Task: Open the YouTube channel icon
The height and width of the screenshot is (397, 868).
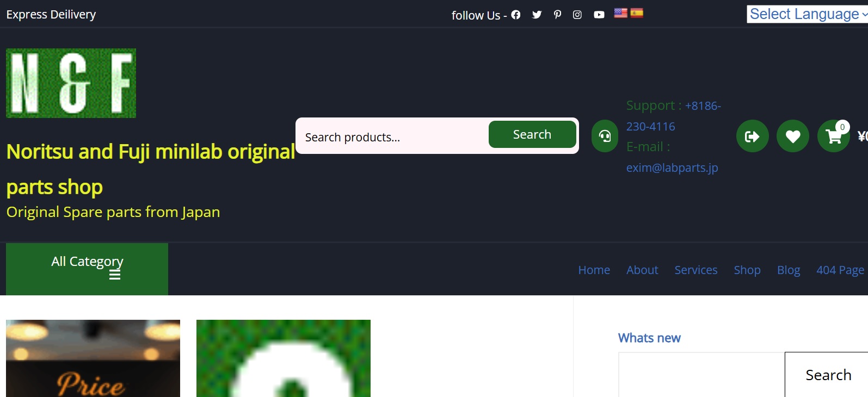Action: pyautogui.click(x=599, y=15)
